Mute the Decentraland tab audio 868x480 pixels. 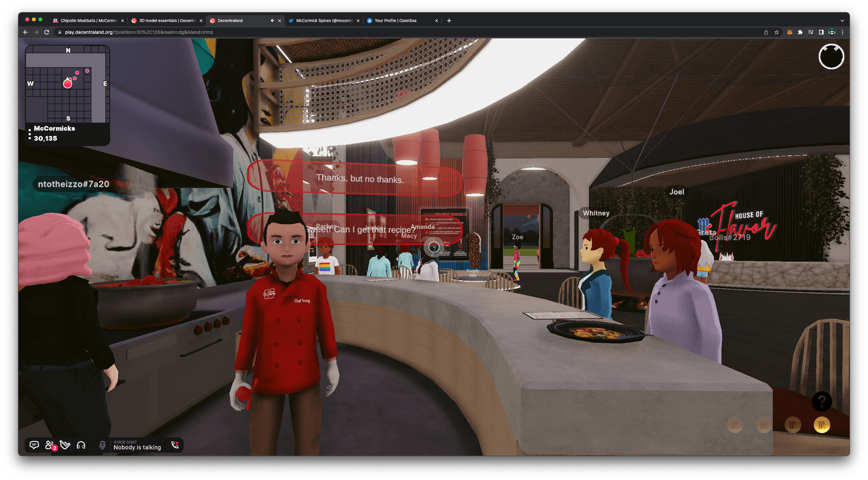point(272,21)
